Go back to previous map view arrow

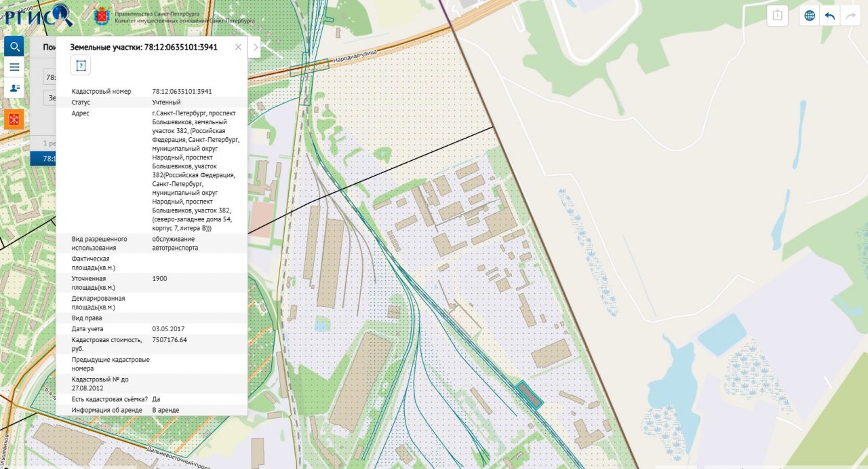click(x=829, y=16)
